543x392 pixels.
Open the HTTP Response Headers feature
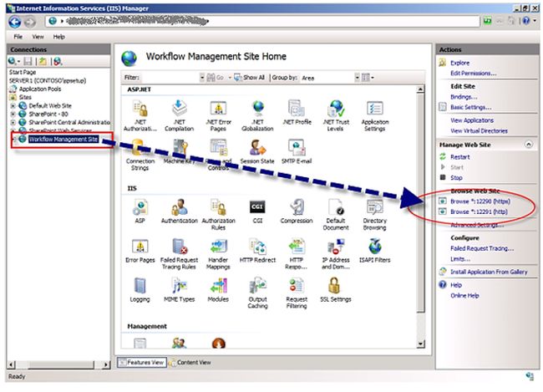tap(297, 254)
